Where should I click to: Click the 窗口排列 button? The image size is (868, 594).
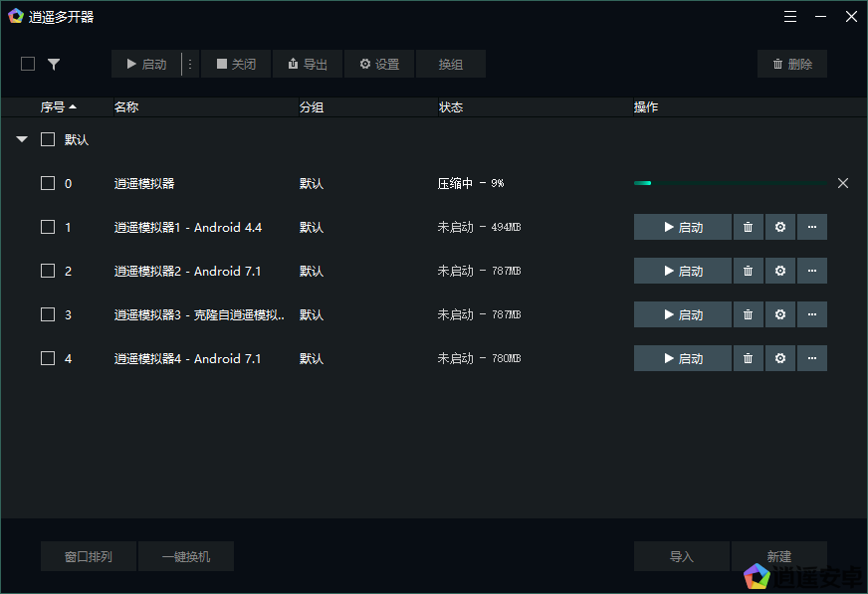pyautogui.click(x=89, y=556)
